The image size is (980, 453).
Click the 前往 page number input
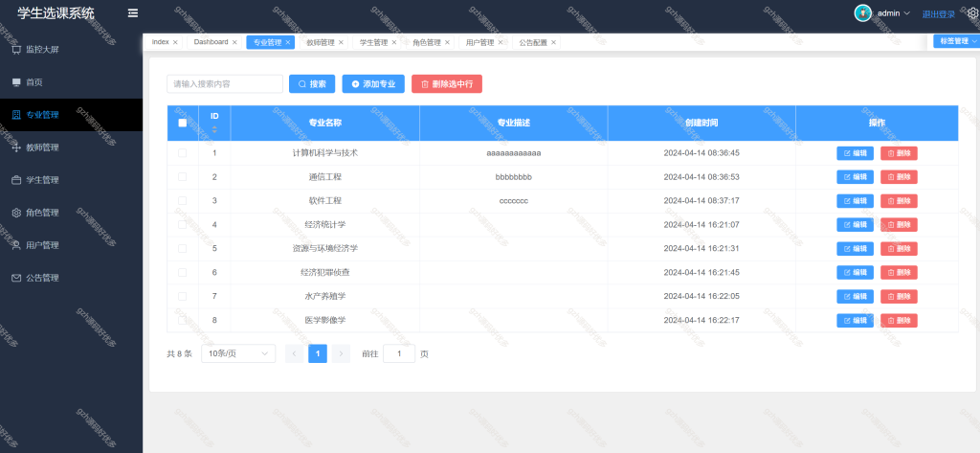pos(399,353)
